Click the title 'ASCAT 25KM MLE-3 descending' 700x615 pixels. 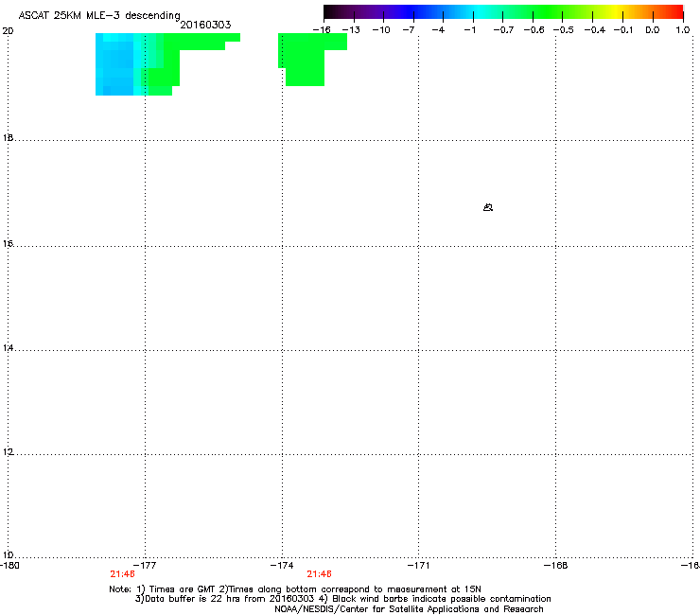[x=99, y=15]
